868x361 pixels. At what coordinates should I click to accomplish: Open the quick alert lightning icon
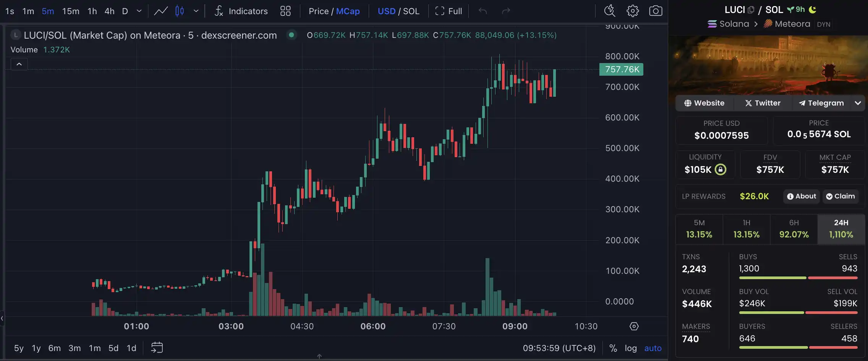click(609, 11)
